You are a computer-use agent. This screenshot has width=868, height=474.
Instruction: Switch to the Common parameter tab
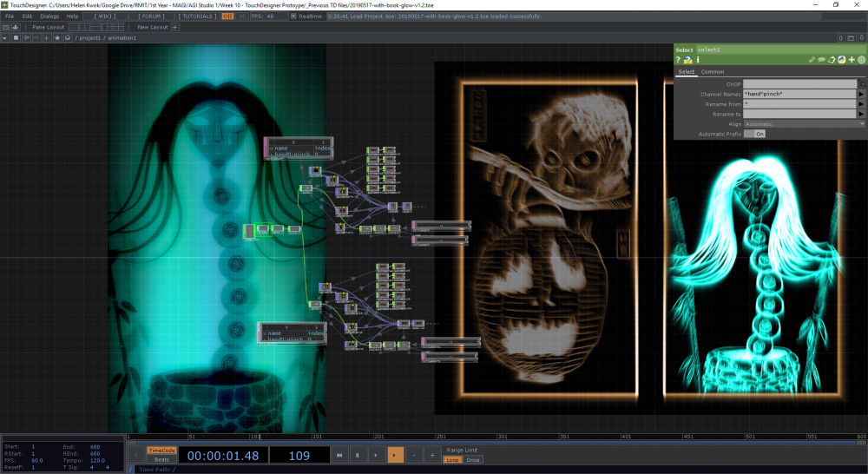tap(713, 72)
